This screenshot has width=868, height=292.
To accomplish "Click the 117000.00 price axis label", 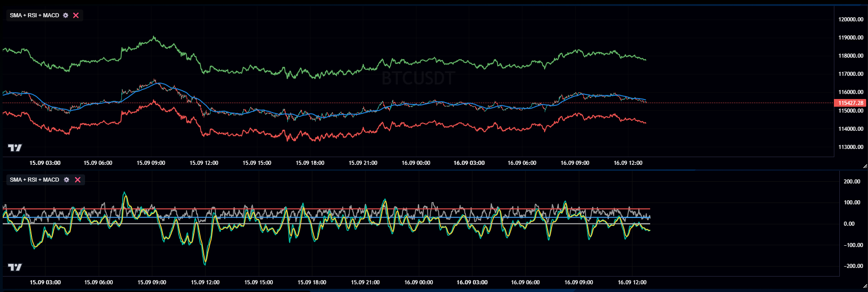I will (851, 74).
